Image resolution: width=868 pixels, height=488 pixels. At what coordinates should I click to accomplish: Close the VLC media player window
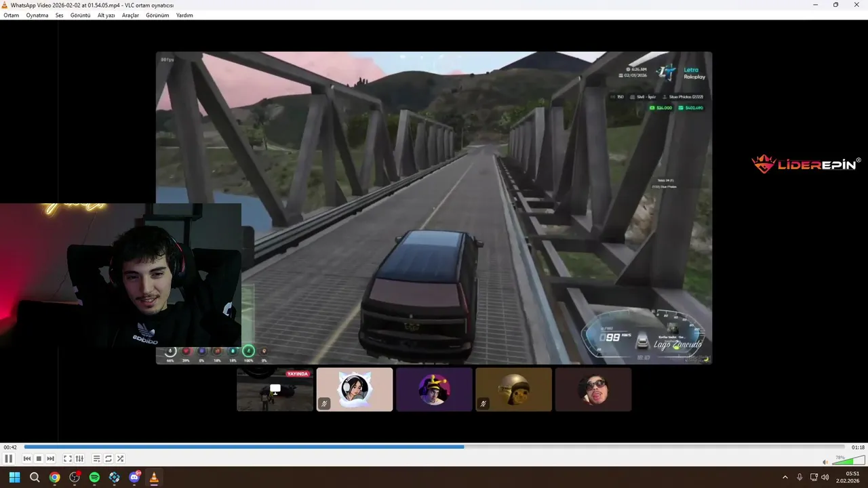pos(856,5)
